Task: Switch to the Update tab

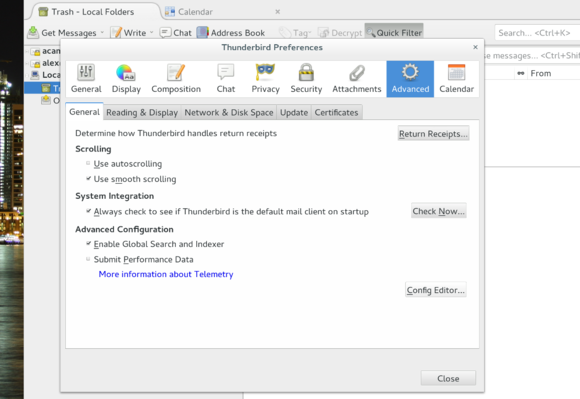Action: pos(294,112)
